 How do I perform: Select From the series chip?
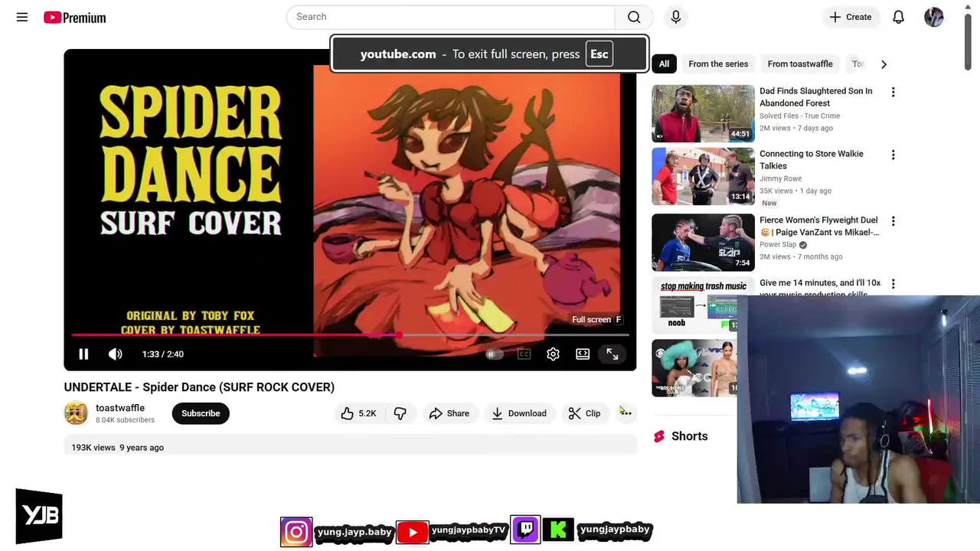pyautogui.click(x=718, y=64)
